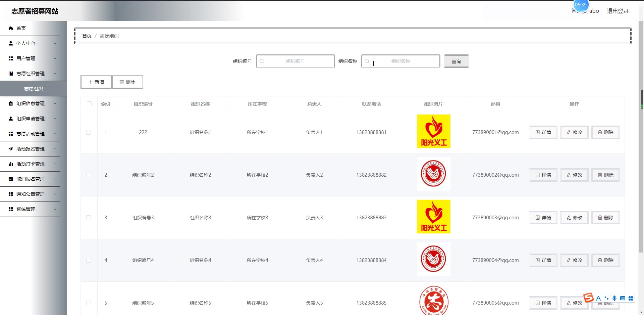Check the checkbox for 组织编号3 row

pos(89,218)
